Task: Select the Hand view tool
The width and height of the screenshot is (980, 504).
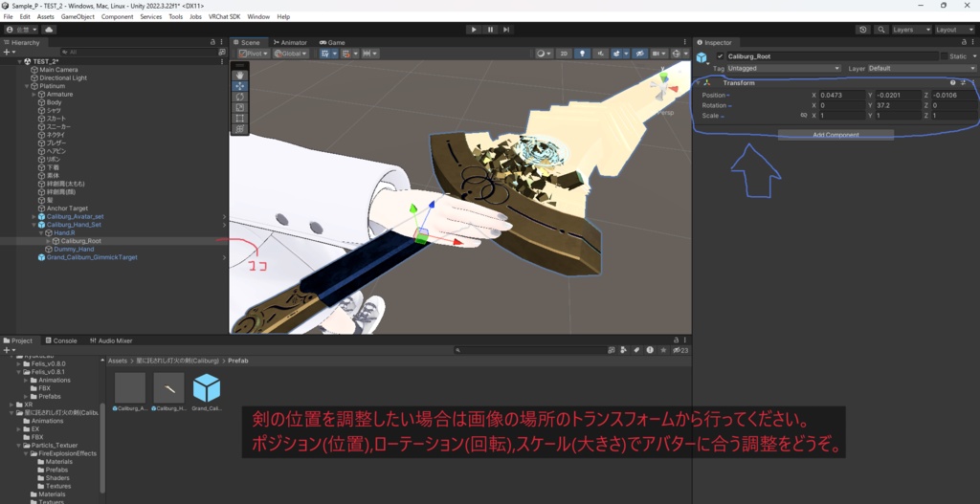Action: (x=240, y=75)
